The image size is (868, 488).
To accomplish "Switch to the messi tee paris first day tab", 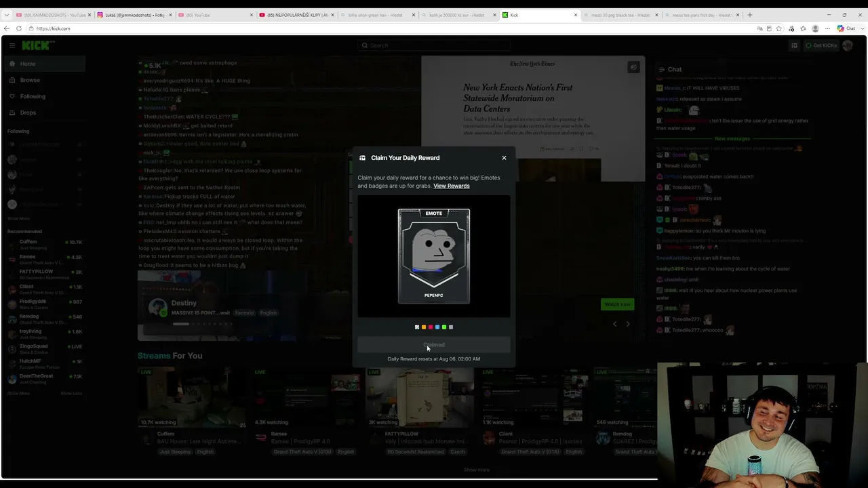I will pos(701,15).
